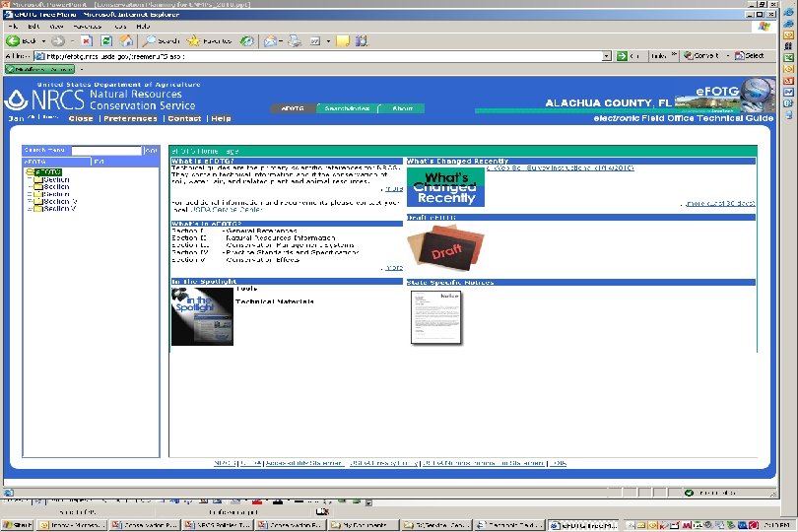
Task: Open the History toolbar icon
Action: (247, 41)
